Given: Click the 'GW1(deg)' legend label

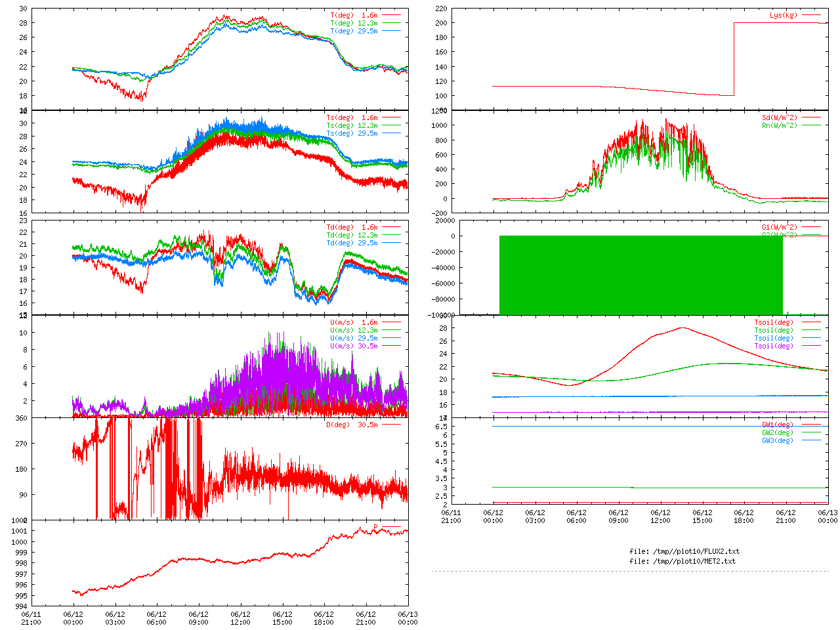Looking at the screenshot, I should (778, 425).
